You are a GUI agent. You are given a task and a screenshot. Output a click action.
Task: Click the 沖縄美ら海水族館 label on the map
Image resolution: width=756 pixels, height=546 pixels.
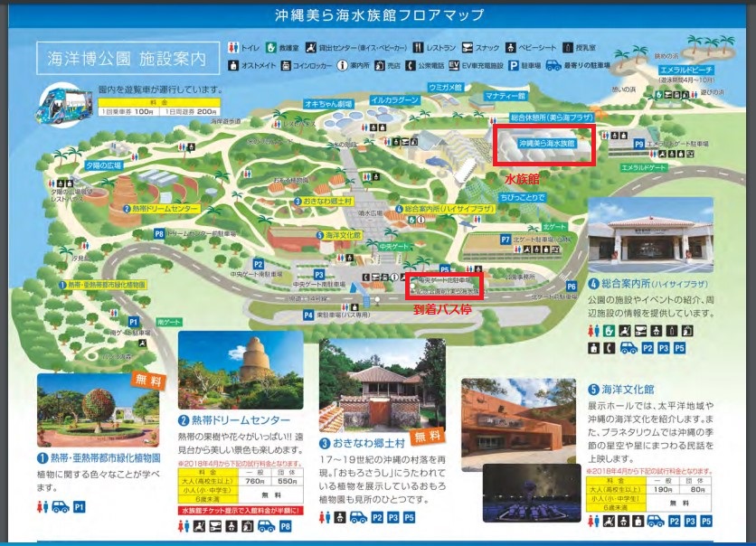(547, 143)
